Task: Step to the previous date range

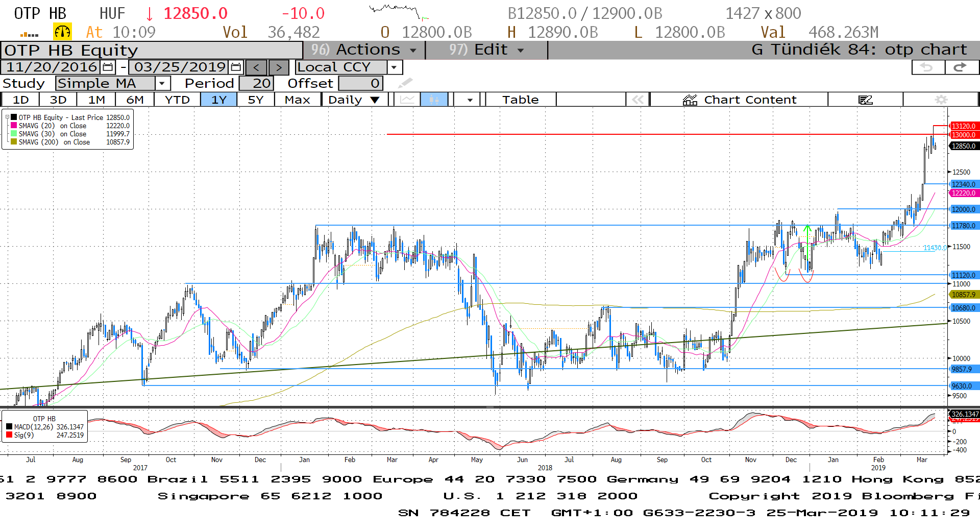Action: 256,67
